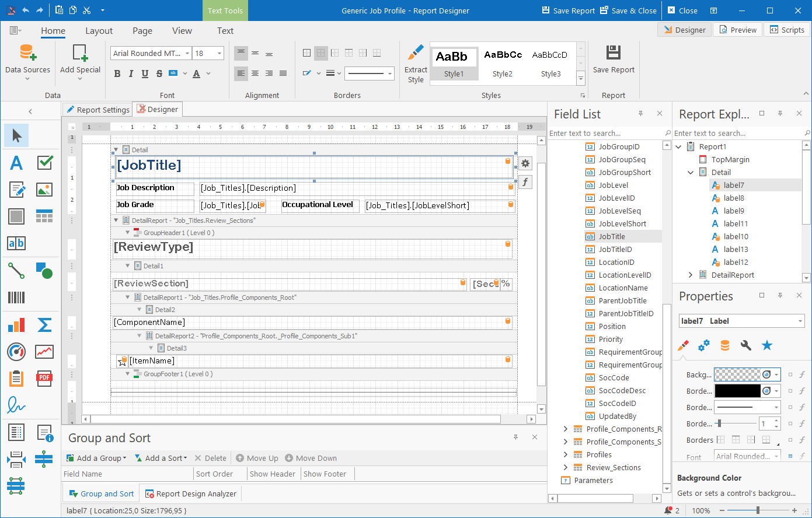Open the Report Design Analyzer tab

[191, 494]
